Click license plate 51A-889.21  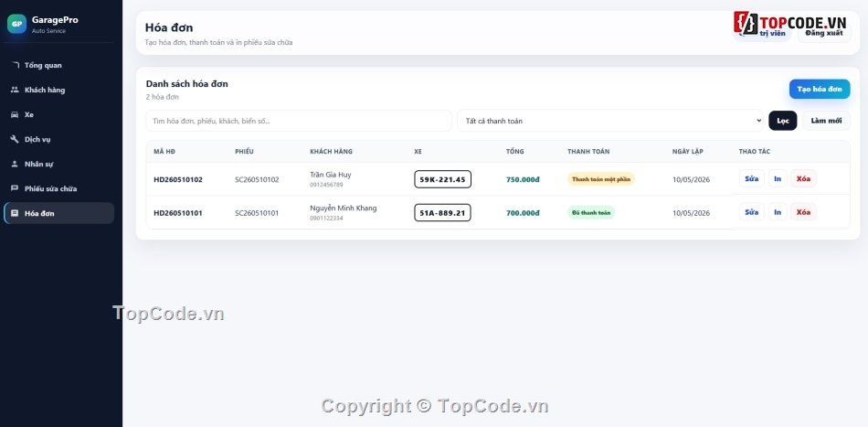tap(443, 213)
